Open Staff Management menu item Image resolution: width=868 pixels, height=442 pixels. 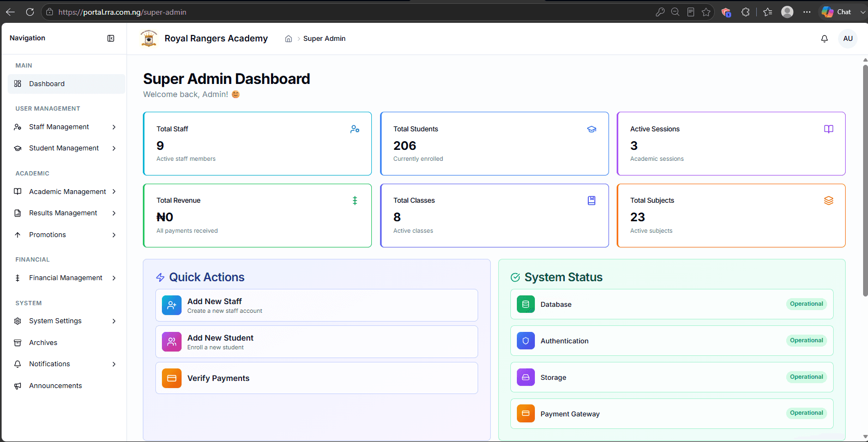click(67, 127)
